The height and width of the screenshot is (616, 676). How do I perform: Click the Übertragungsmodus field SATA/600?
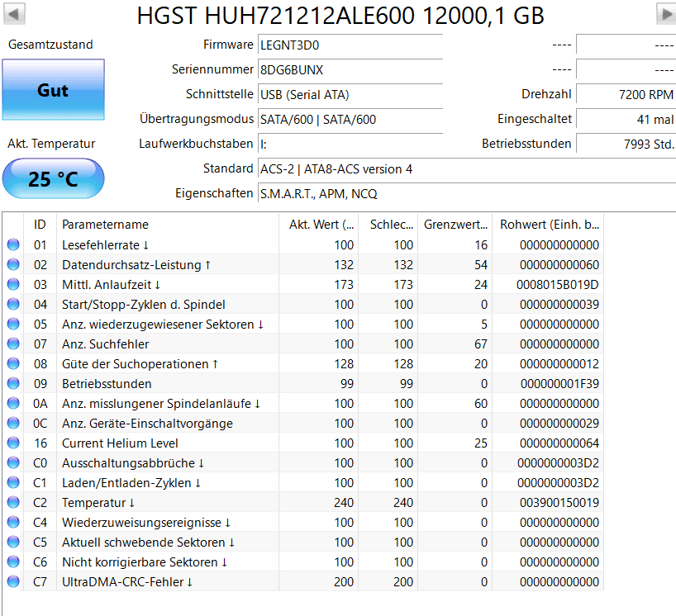[350, 120]
